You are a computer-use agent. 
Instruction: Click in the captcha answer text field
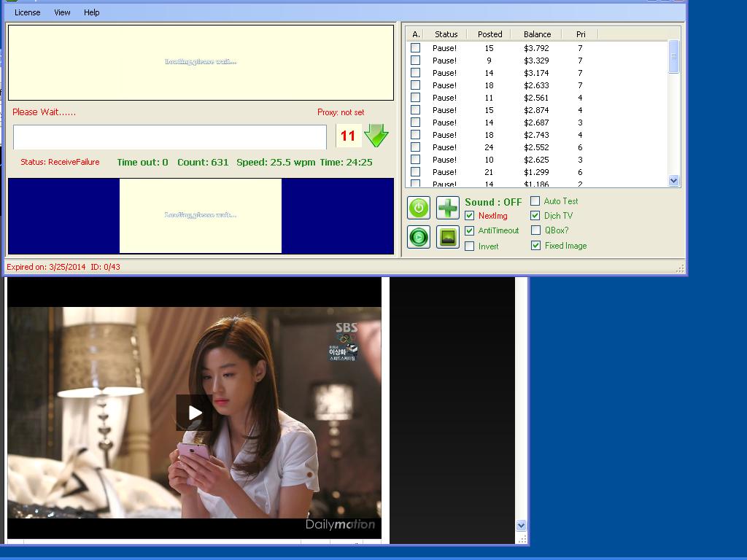tap(169, 137)
